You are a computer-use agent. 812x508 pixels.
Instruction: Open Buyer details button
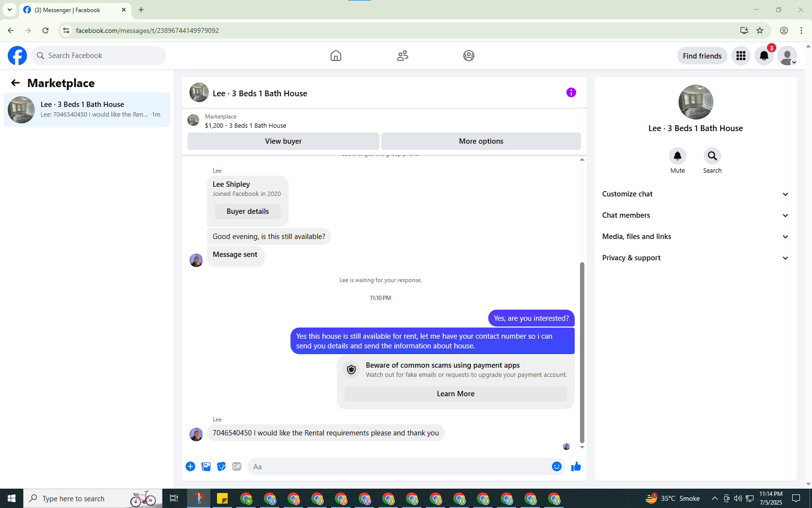click(247, 211)
